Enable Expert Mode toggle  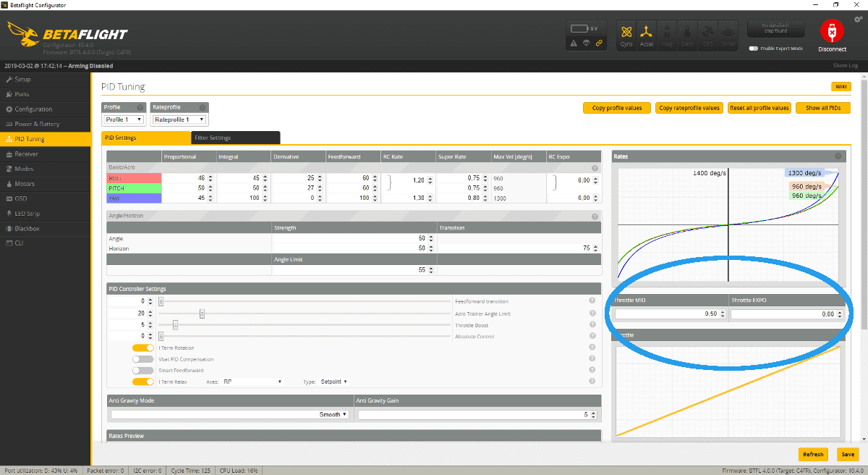coord(754,49)
